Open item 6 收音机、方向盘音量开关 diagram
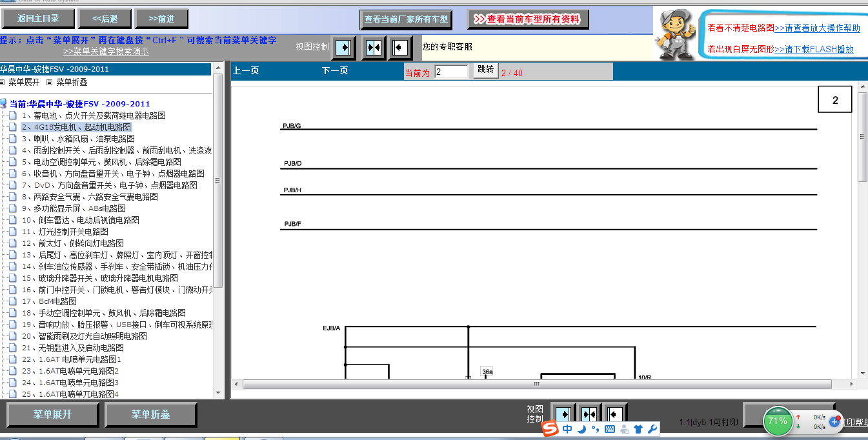Image resolution: width=868 pixels, height=440 pixels. pos(113,174)
